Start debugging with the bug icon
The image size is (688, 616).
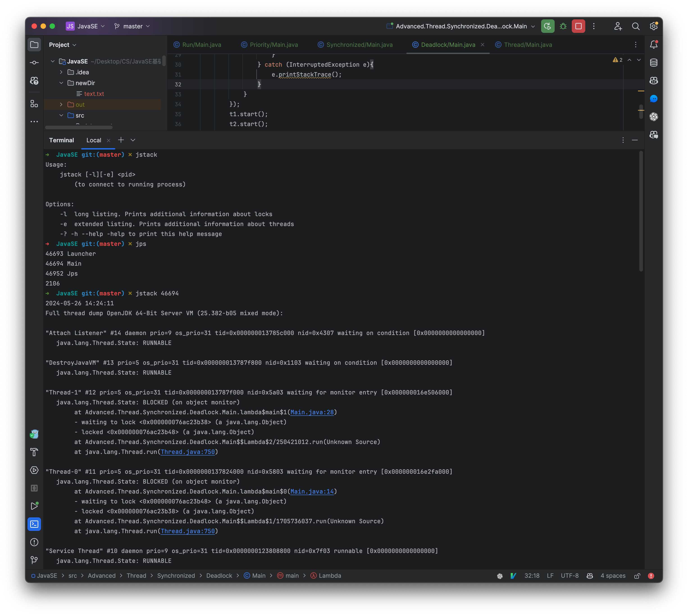563,26
